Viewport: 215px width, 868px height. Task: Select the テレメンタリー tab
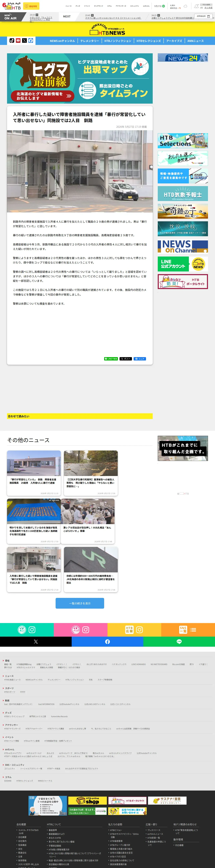(89, 41)
